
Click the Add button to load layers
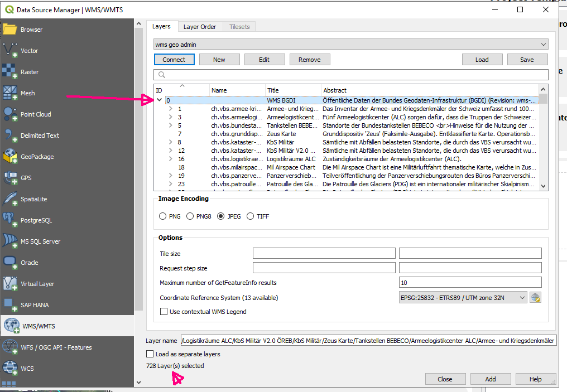click(490, 379)
